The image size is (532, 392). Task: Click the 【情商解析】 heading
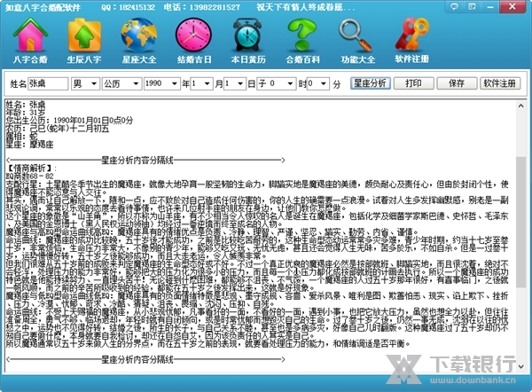click(31, 169)
